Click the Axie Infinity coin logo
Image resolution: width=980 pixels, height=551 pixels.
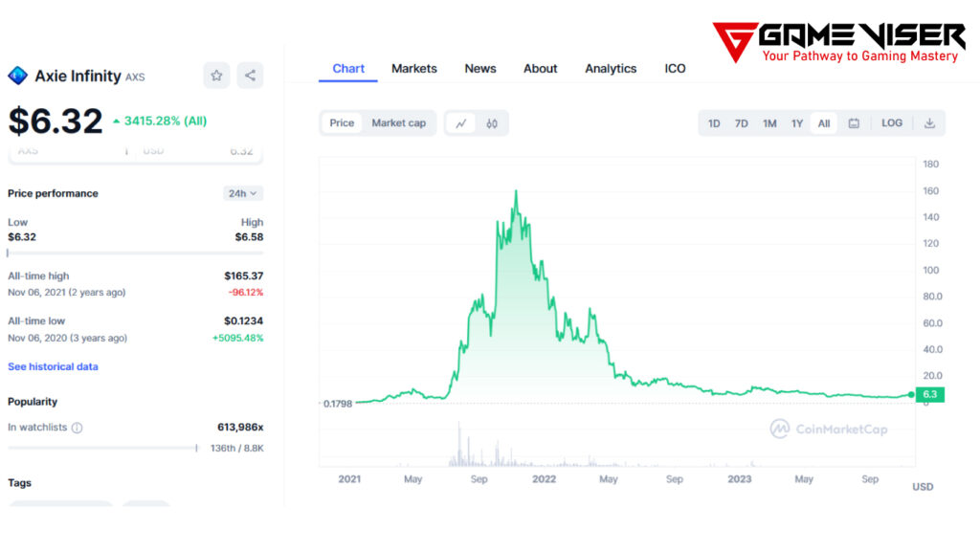point(17,76)
